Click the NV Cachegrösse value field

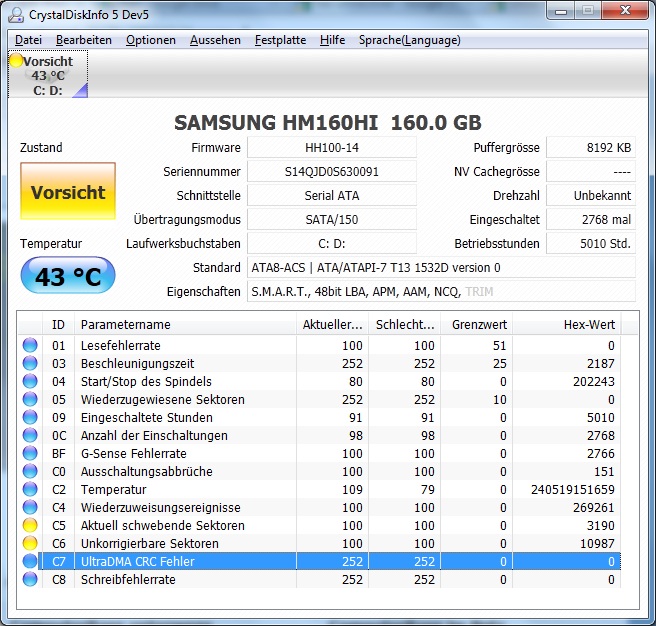pos(591,172)
